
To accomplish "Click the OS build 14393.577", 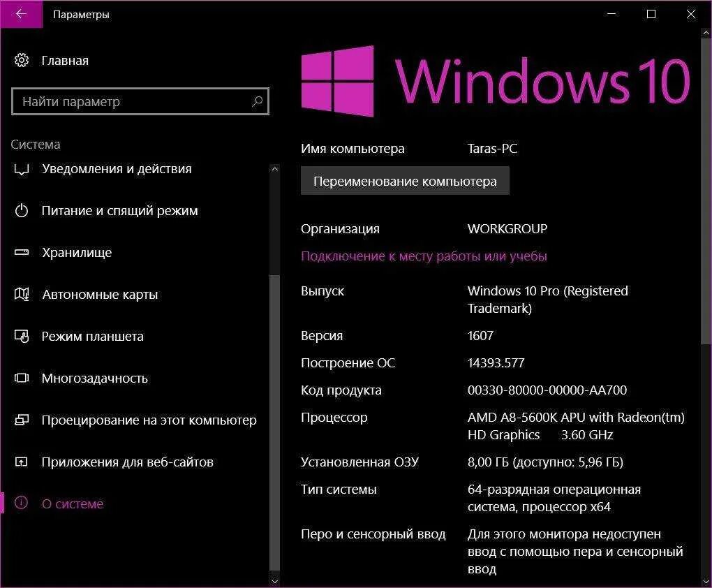I will coord(496,363).
